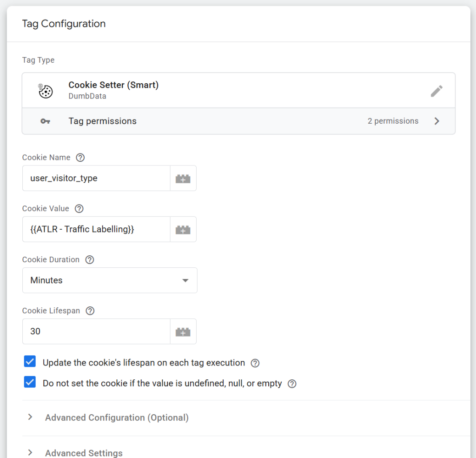Click help icon next to Cookie Lifespan
Viewport: 476px width, 458px height.
[90, 311]
